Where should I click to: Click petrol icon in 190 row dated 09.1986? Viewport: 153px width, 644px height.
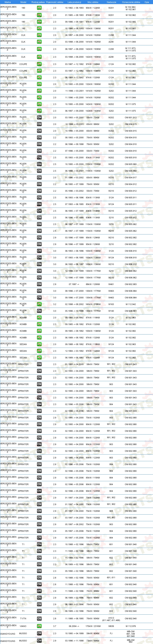tap(39, 22)
